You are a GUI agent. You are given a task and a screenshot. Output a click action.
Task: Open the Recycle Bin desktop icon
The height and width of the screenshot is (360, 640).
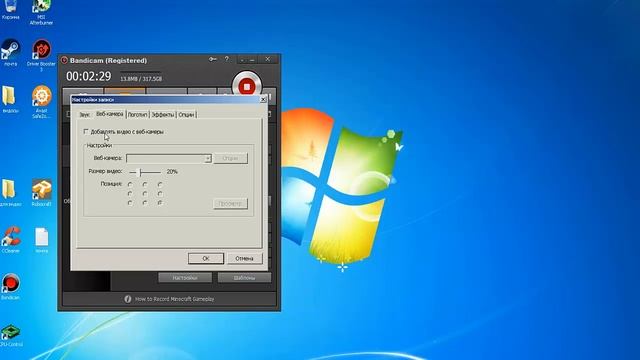coord(11,11)
